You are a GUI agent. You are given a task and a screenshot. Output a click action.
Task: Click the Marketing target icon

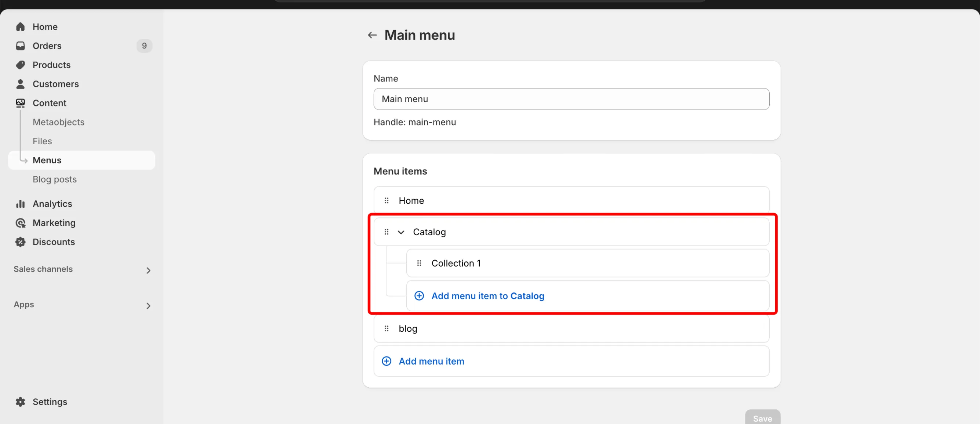[21, 223]
